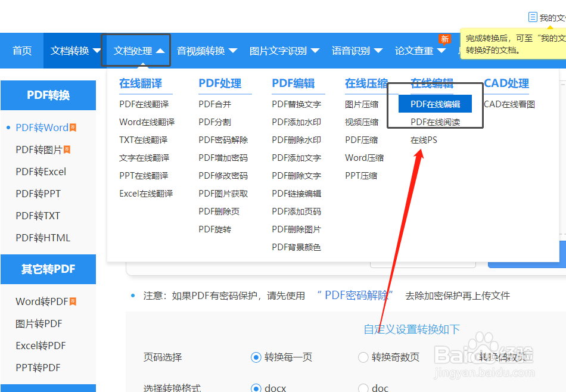Switch to the 文档转换 tab

click(73, 51)
